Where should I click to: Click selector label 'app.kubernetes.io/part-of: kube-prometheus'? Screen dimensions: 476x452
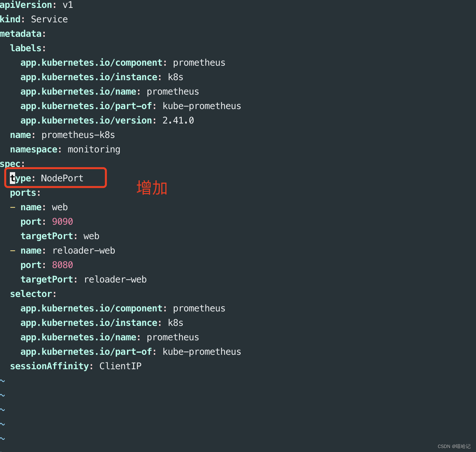tap(131, 352)
